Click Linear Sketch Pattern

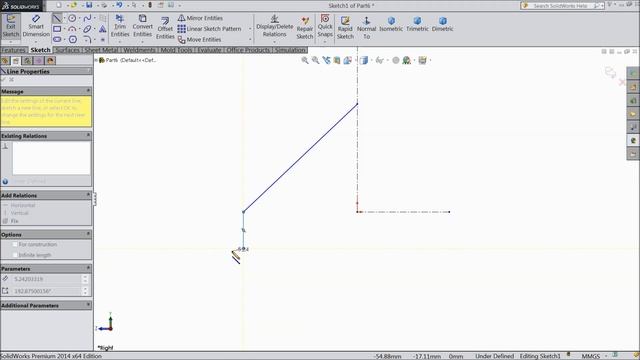209,29
